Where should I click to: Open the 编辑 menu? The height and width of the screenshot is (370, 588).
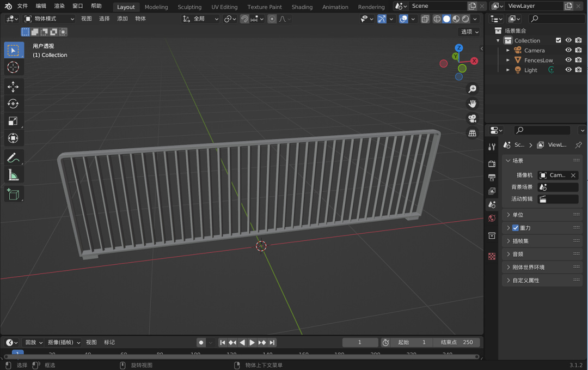coord(41,6)
